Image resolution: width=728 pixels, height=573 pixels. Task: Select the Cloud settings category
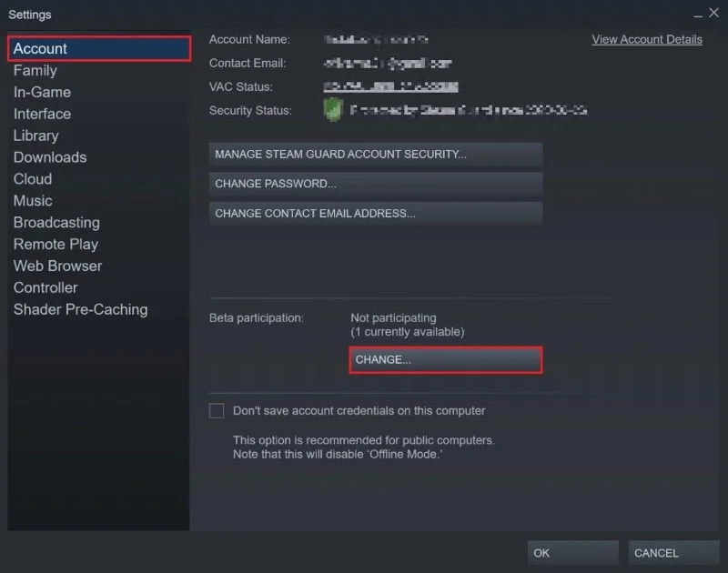[x=33, y=179]
